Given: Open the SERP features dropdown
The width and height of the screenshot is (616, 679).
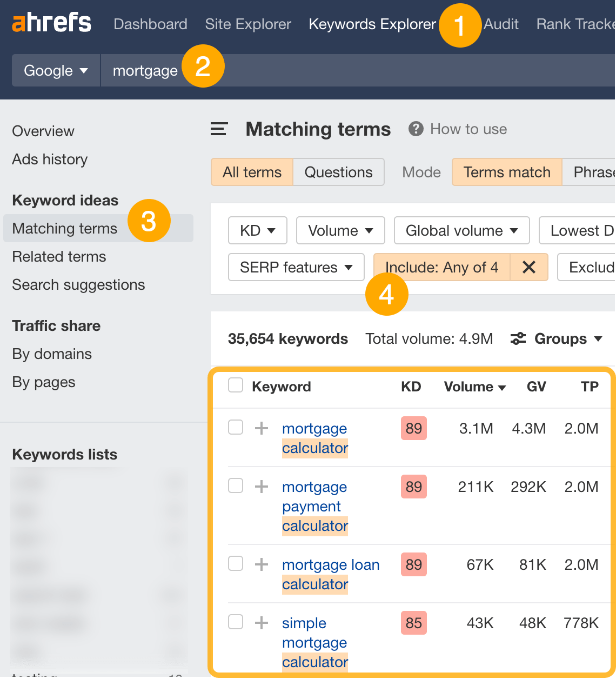Looking at the screenshot, I should click(x=296, y=267).
